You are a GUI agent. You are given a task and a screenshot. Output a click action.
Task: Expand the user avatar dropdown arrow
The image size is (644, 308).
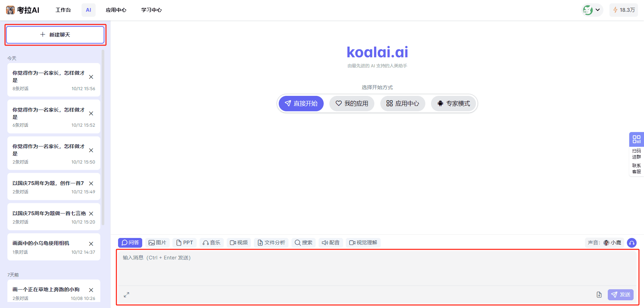(x=598, y=10)
